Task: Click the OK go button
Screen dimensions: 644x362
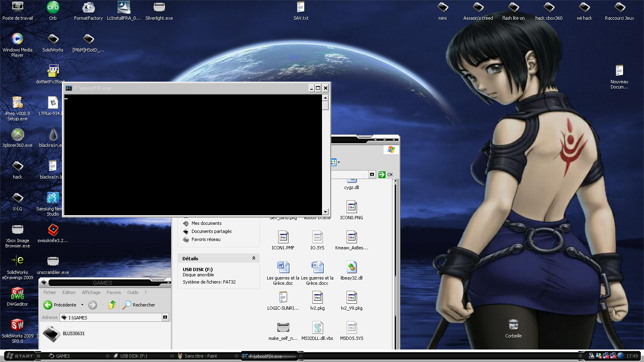Action: (x=386, y=175)
